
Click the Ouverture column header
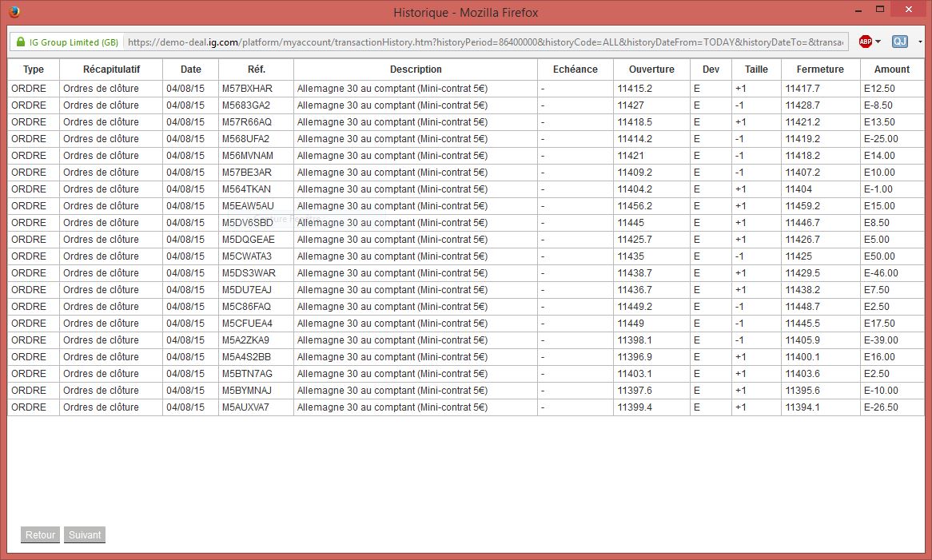click(x=651, y=70)
